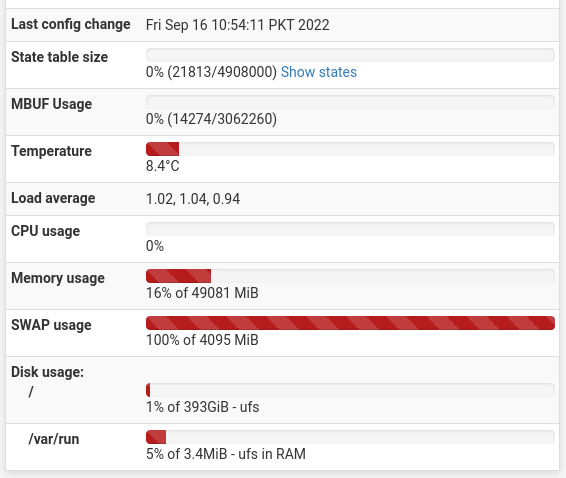Click the Temperature progress bar
The image size is (566, 478).
350,149
